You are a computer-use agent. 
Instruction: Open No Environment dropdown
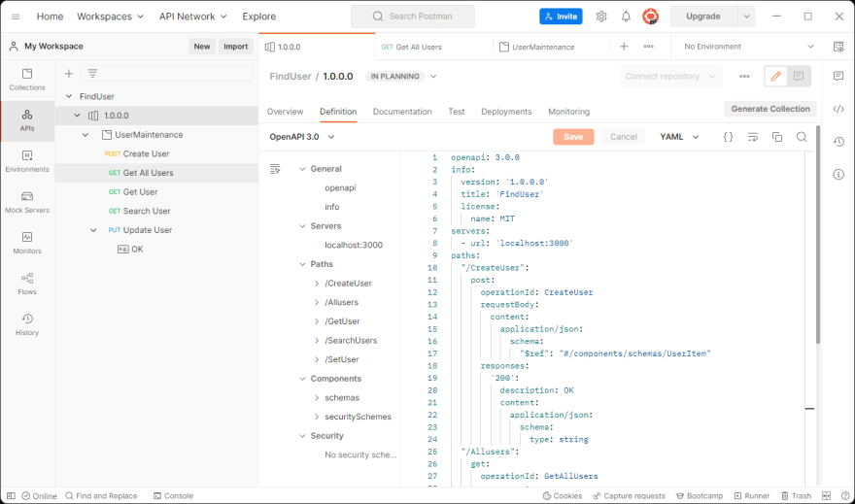[749, 47]
